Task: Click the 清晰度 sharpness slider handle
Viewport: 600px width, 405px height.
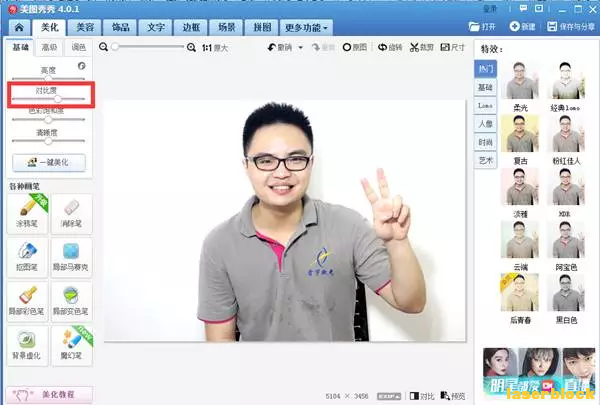Action: click(48, 141)
